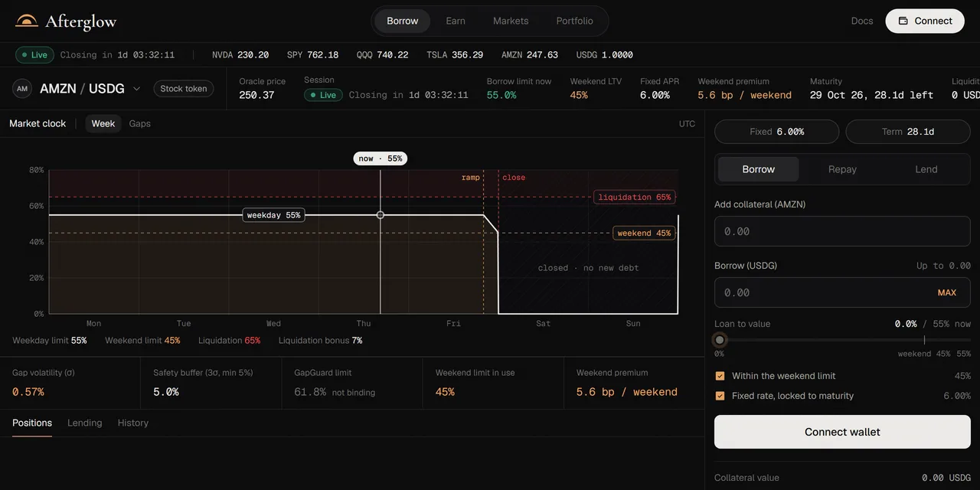Image resolution: width=980 pixels, height=490 pixels.
Task: Click the Weekday limit 55% legend
Action: click(50, 341)
